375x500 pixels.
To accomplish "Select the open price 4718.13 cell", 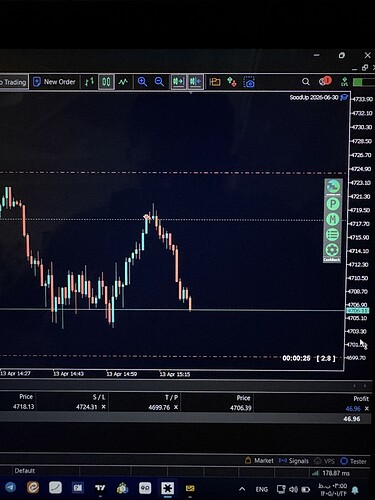I will pyautogui.click(x=23, y=406).
